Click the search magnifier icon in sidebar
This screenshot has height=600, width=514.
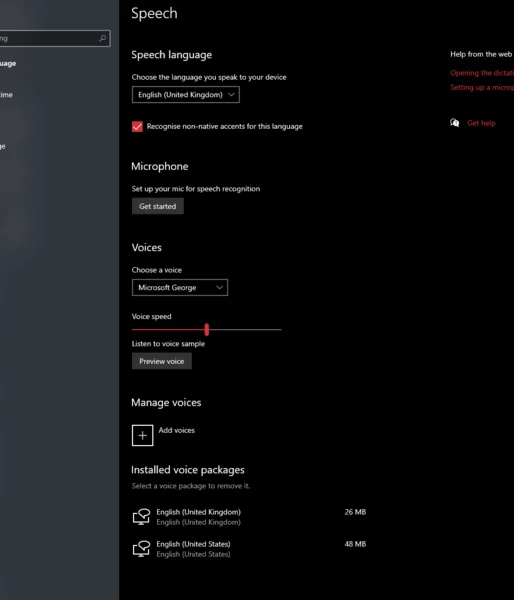coord(103,38)
